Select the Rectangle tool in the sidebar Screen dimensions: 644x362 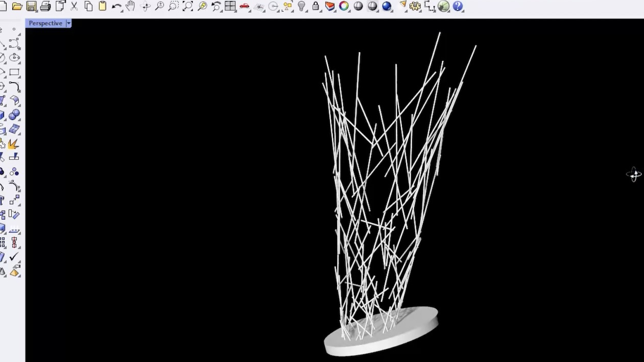coord(14,73)
